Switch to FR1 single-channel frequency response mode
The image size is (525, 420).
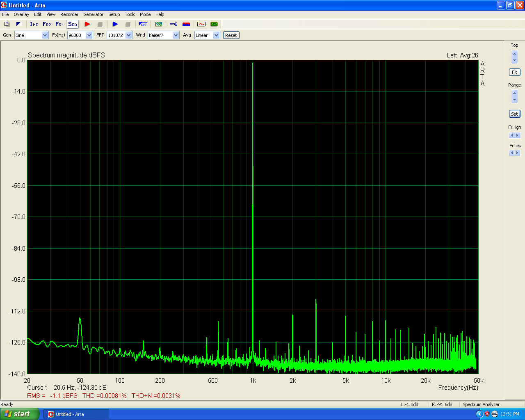click(x=59, y=24)
